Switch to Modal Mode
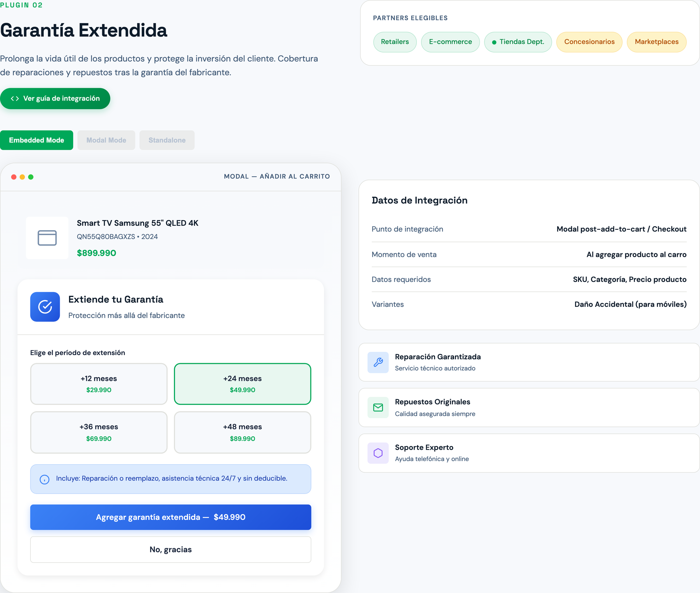This screenshot has height=593, width=700. point(106,140)
